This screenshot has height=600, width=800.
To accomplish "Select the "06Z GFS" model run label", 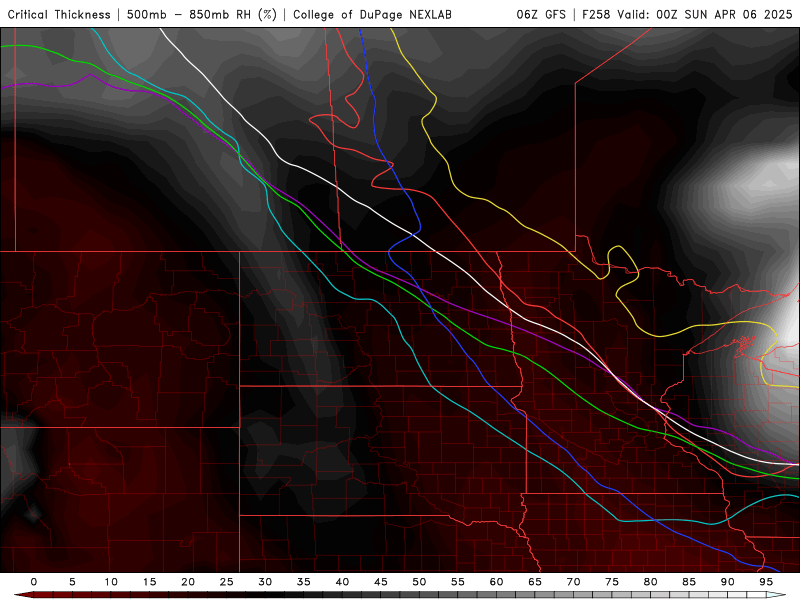I will (541, 14).
